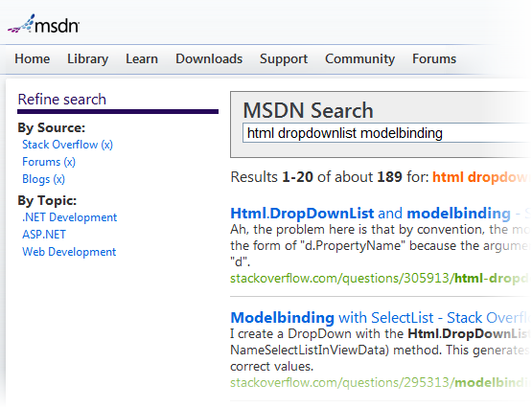Open the Home nav item
The image size is (532, 408).
pyautogui.click(x=33, y=59)
